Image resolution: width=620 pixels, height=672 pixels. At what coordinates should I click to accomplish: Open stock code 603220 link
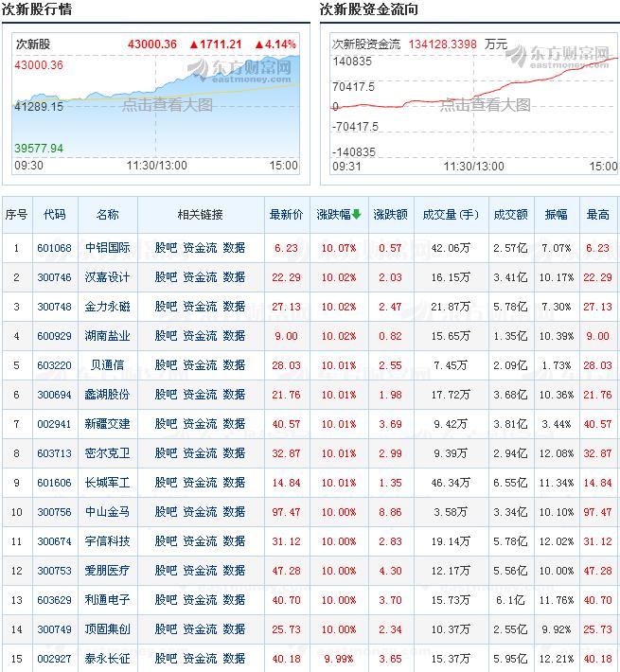(x=54, y=365)
